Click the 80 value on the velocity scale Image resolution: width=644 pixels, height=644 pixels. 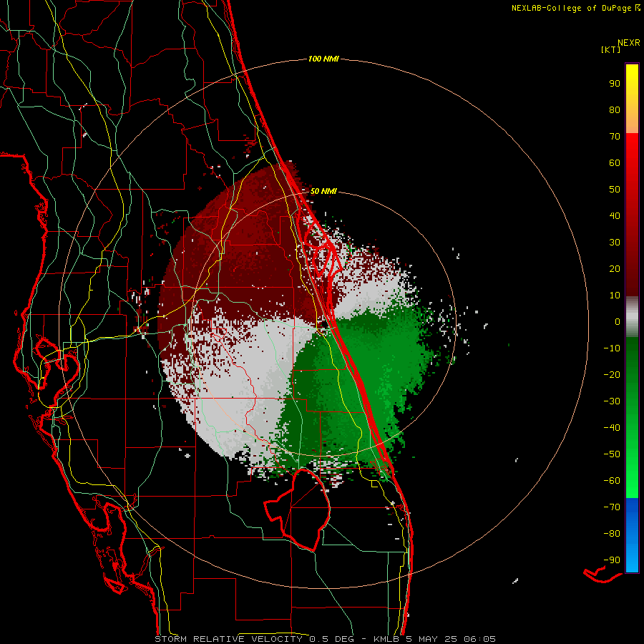(615, 110)
